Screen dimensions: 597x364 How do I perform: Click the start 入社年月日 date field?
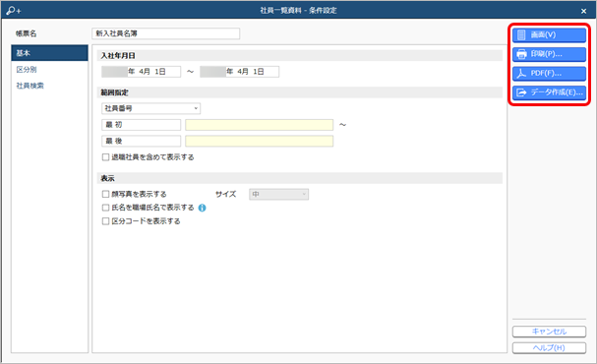pos(141,72)
